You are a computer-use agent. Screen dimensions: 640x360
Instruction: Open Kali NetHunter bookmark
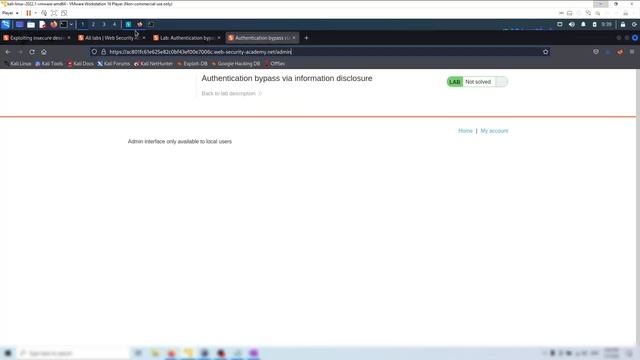pos(154,64)
